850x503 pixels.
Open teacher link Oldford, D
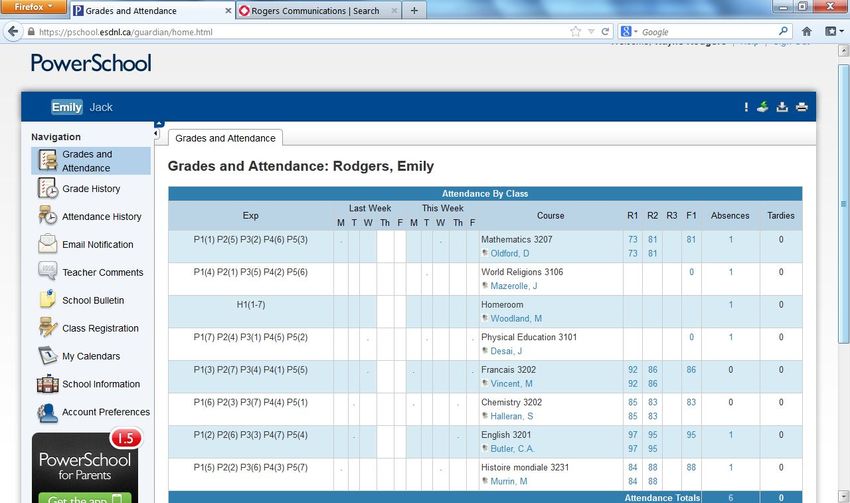pos(510,253)
